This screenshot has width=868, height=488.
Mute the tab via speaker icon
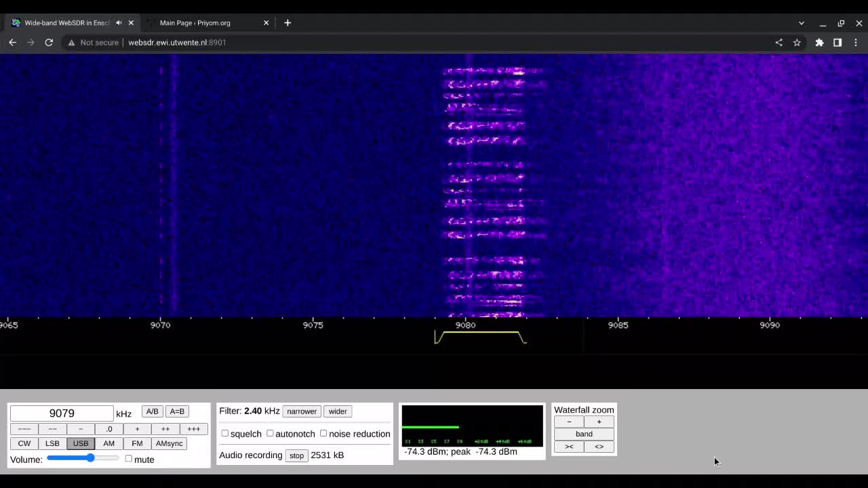[119, 23]
